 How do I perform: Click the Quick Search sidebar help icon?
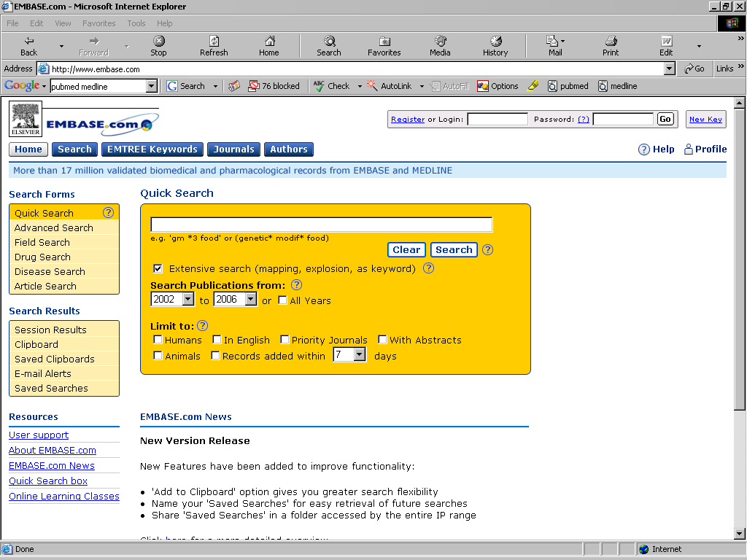click(x=109, y=212)
